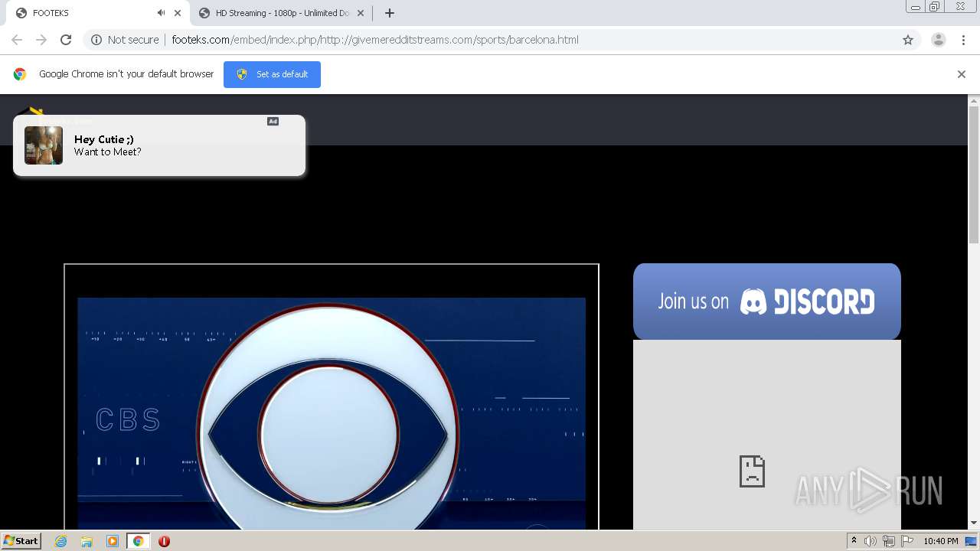Image resolution: width=980 pixels, height=551 pixels.
Task: Click Join us on Discord banner
Action: click(x=767, y=302)
